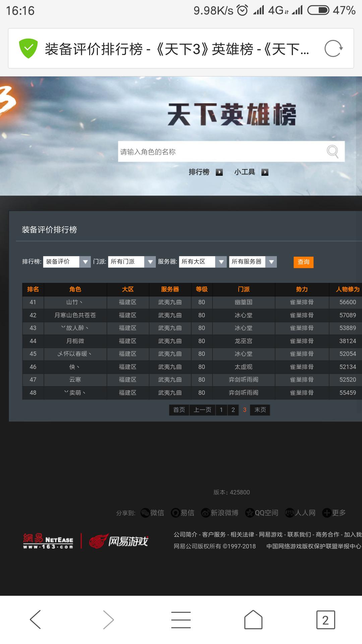Go to 末页 pagination button
The height and width of the screenshot is (644, 362).
(260, 410)
